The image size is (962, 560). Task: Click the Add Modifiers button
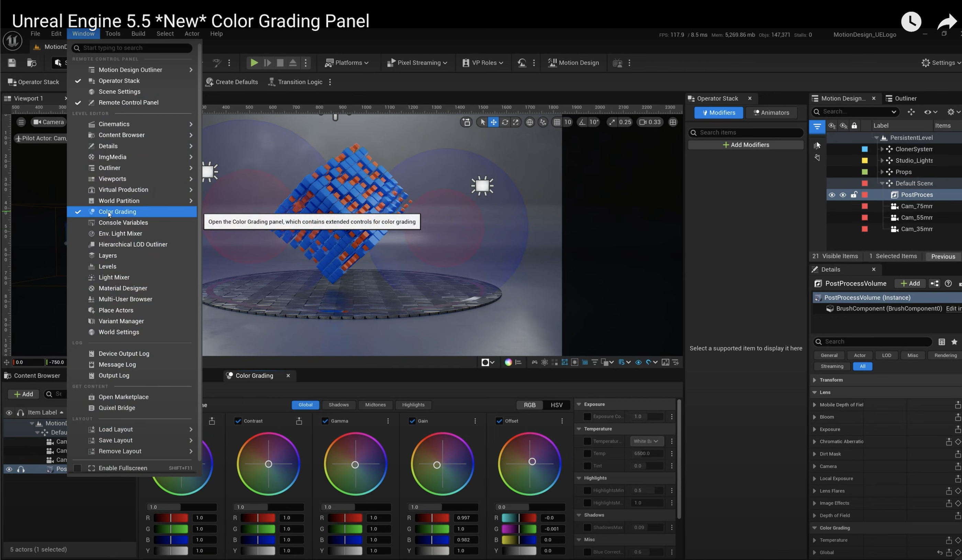coord(745,145)
